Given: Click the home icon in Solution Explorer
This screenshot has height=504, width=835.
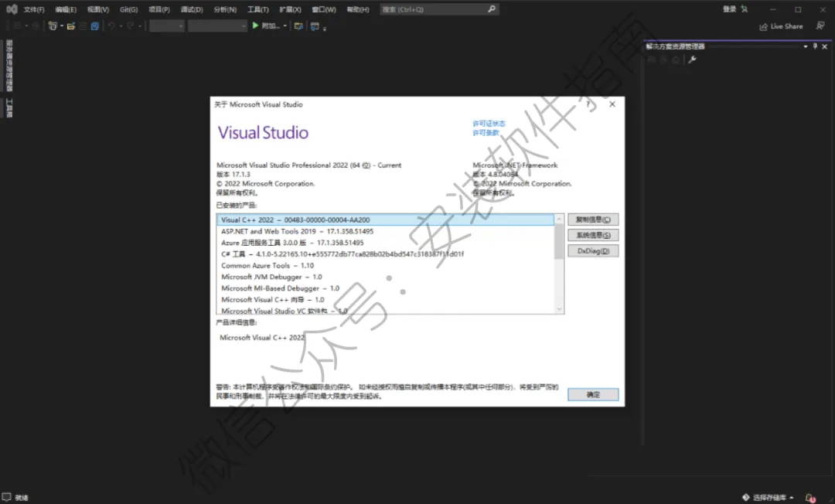Looking at the screenshot, I should pyautogui.click(x=676, y=59).
